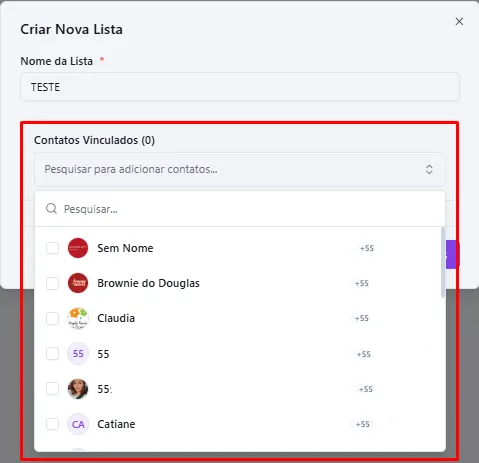Check the box for Sem Nome
The width and height of the screenshot is (479, 463).
[52, 248]
